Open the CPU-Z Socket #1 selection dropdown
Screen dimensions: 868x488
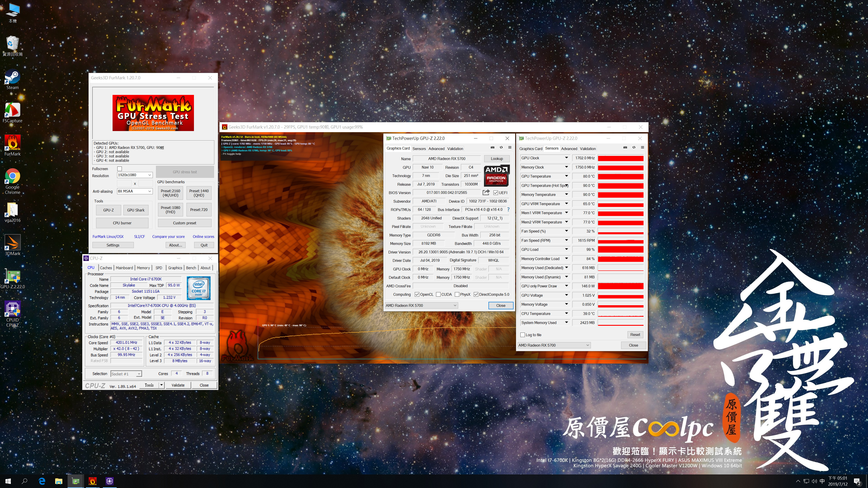tap(126, 374)
